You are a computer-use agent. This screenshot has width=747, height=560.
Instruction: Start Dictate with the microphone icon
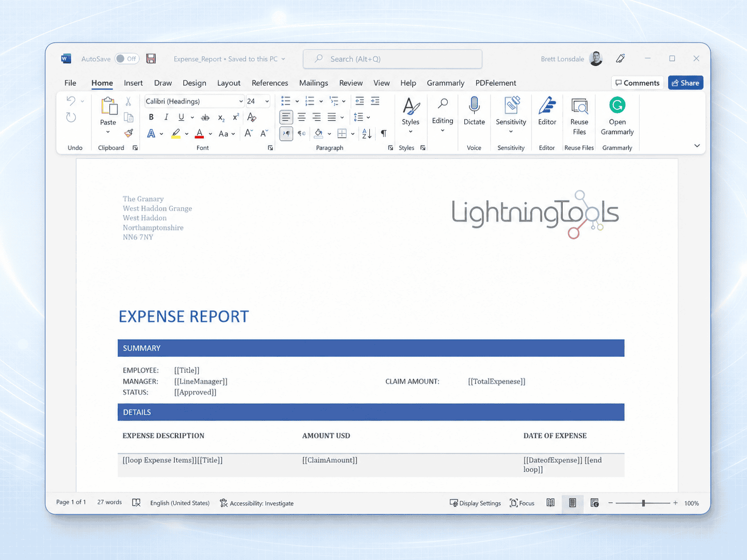pos(474,106)
